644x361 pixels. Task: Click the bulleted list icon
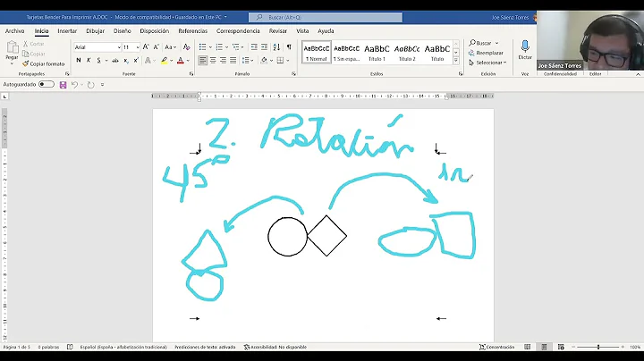(202, 47)
